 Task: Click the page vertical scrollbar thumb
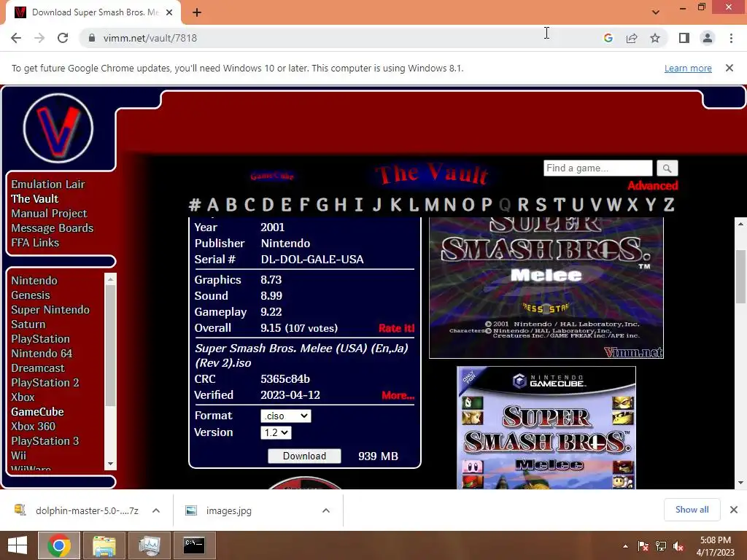[x=740, y=276]
